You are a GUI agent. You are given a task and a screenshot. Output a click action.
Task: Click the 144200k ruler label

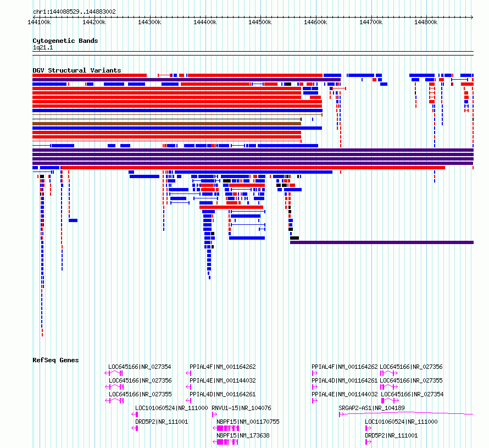pos(94,22)
